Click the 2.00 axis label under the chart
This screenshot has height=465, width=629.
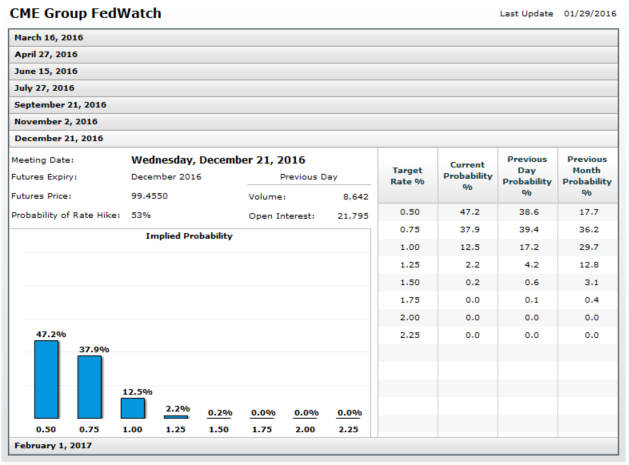pos(305,430)
